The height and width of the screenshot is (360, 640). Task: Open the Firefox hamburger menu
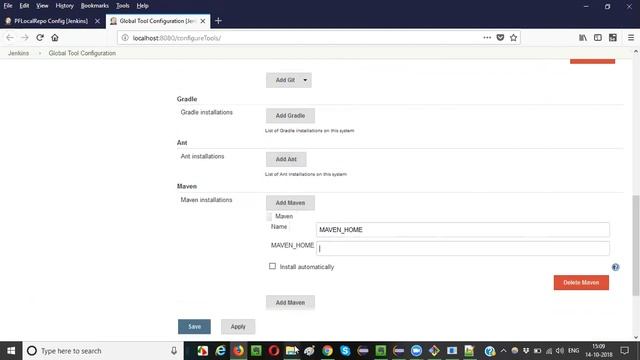coord(631,38)
